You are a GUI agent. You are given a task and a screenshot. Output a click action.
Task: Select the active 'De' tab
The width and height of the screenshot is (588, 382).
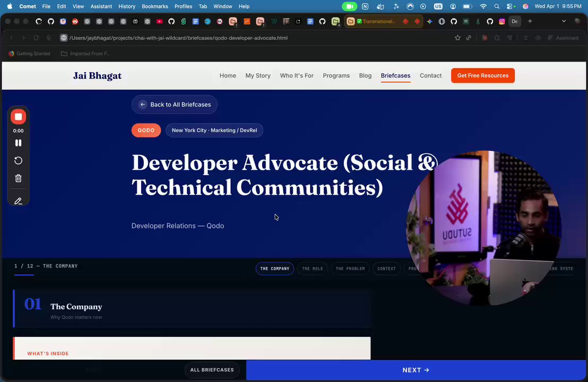[515, 21]
